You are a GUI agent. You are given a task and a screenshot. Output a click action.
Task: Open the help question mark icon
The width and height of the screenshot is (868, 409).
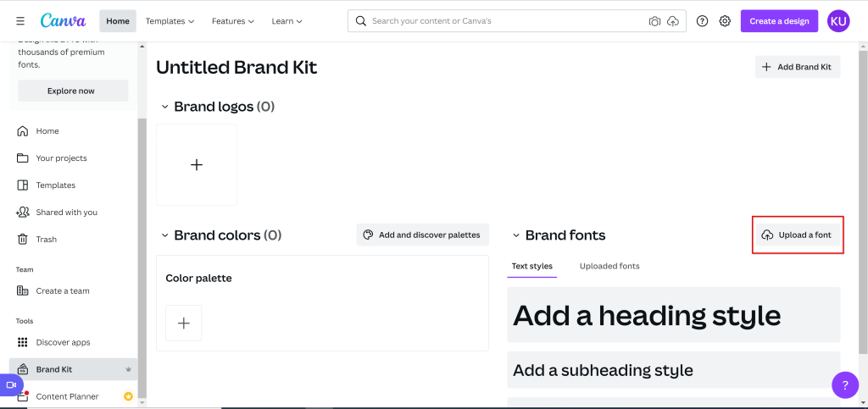click(702, 21)
